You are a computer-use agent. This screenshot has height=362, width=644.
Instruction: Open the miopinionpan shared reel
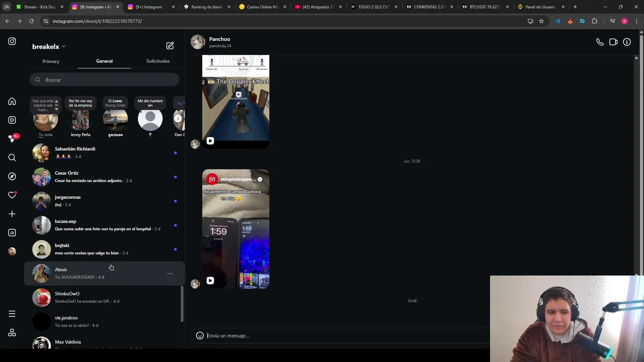(235, 229)
